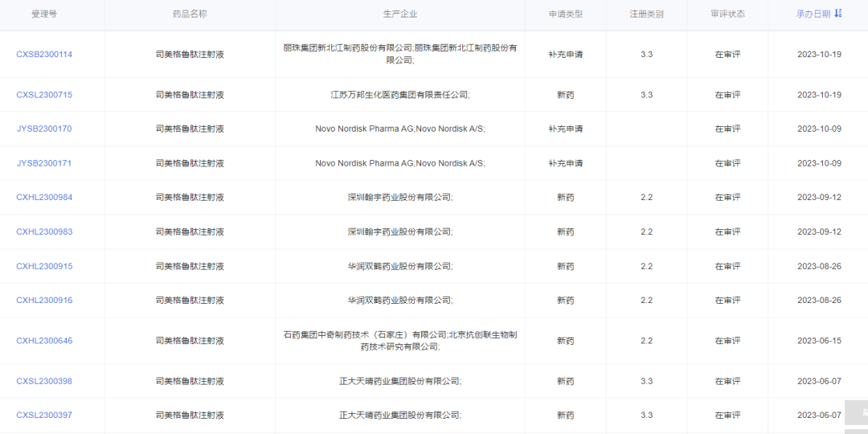Select 补充申请 in CXSB2300114 row

565,55
